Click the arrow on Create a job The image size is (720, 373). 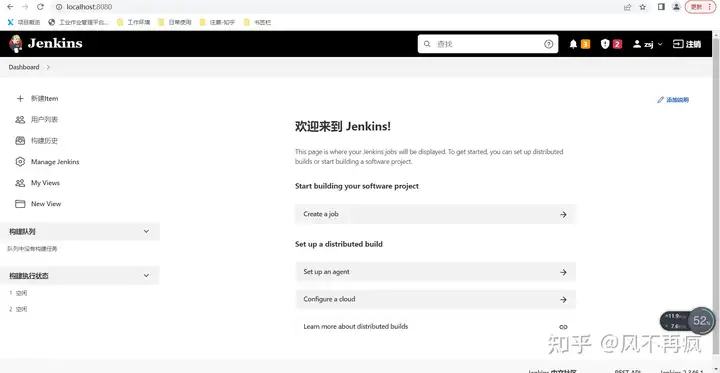point(563,215)
